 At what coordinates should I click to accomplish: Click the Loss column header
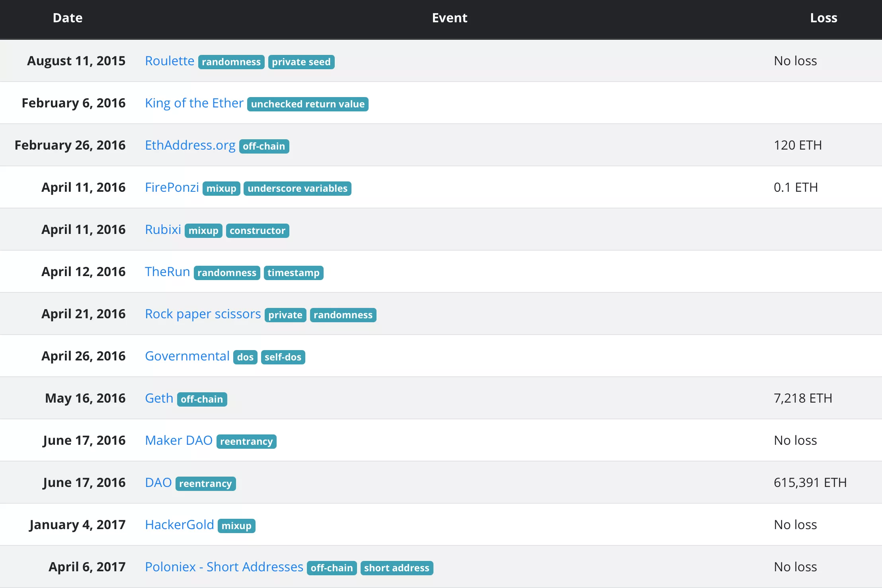[x=823, y=18]
